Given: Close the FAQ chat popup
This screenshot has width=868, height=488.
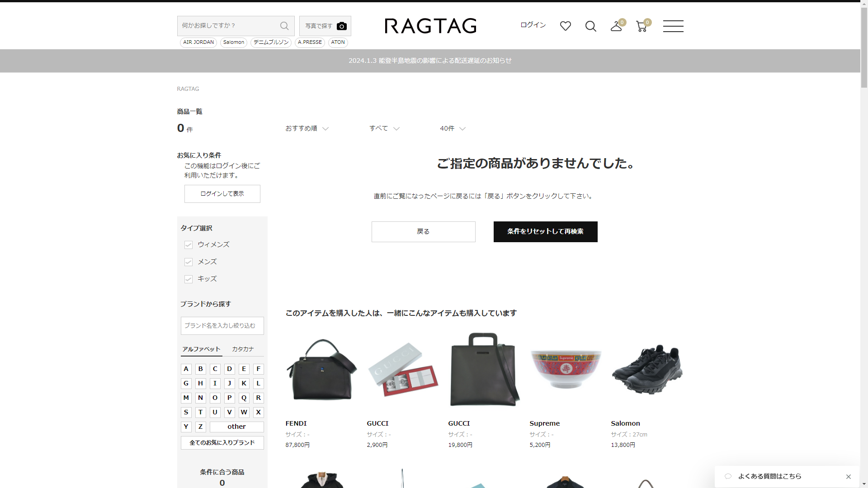Looking at the screenshot, I should pos(848,477).
